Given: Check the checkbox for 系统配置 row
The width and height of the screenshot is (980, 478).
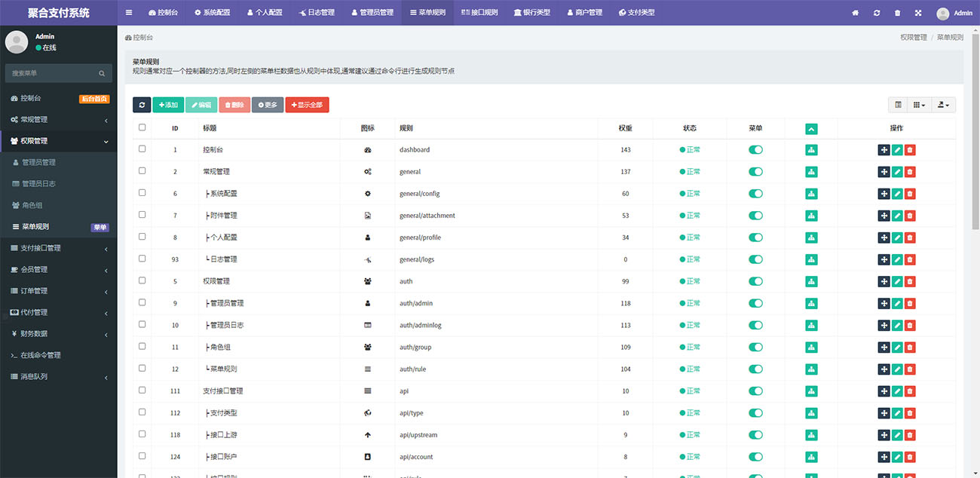Looking at the screenshot, I should point(142,193).
